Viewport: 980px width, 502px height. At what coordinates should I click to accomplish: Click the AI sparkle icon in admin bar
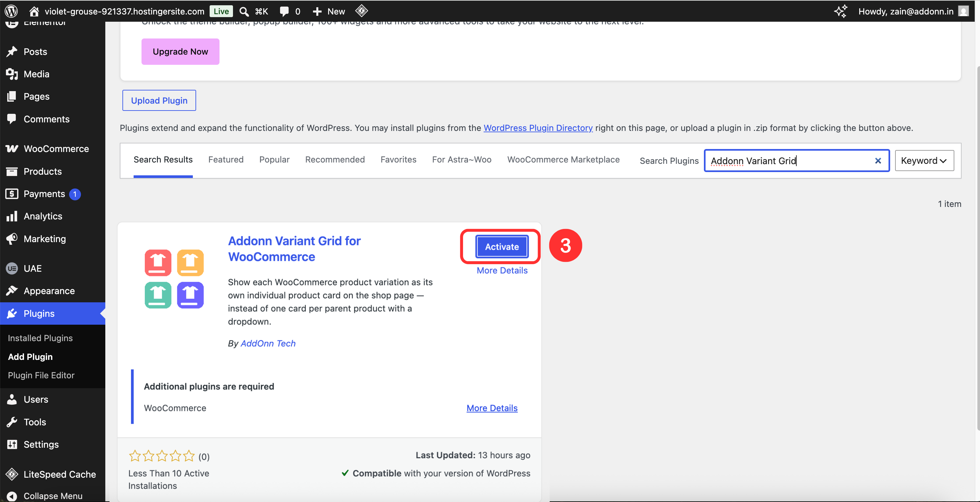[x=841, y=11]
